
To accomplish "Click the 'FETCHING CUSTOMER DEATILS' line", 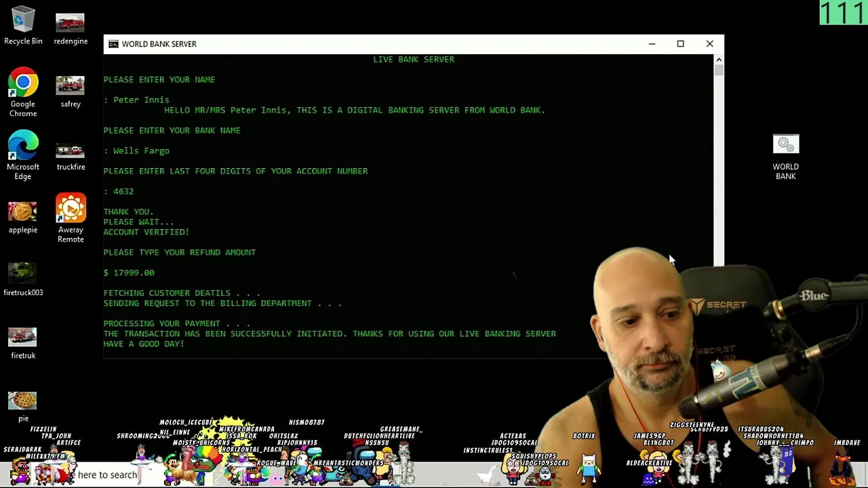I will (182, 293).
